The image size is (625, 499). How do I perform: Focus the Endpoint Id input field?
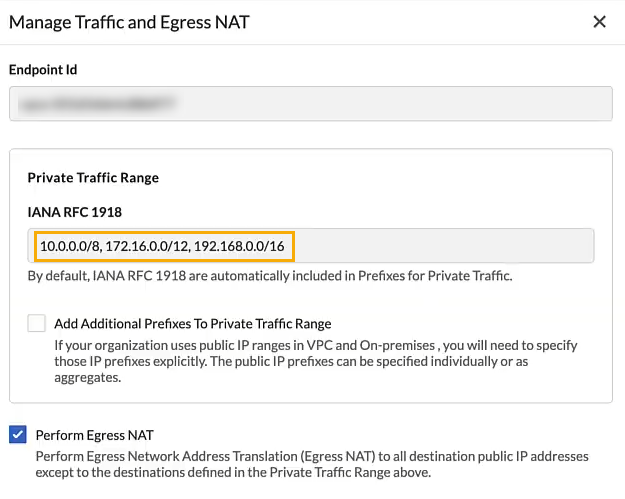(x=312, y=103)
